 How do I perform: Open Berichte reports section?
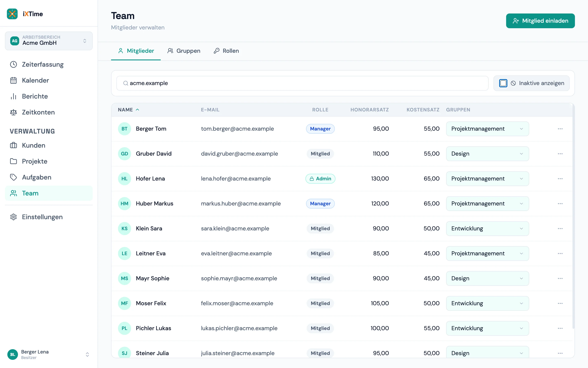click(49, 96)
